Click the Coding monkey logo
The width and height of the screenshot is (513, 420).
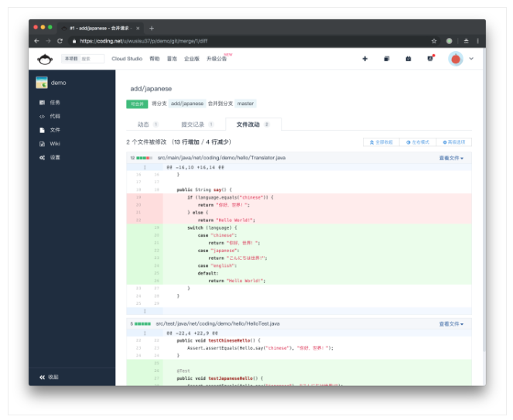[45, 60]
